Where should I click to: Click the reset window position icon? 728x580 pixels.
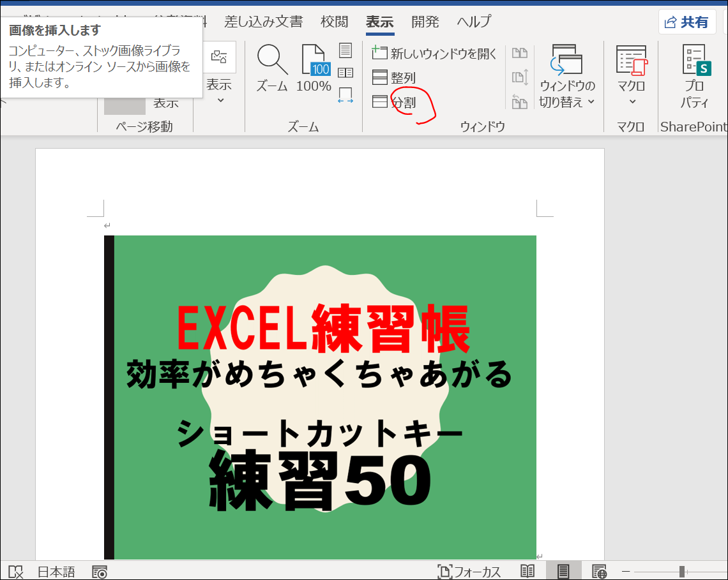point(520,101)
